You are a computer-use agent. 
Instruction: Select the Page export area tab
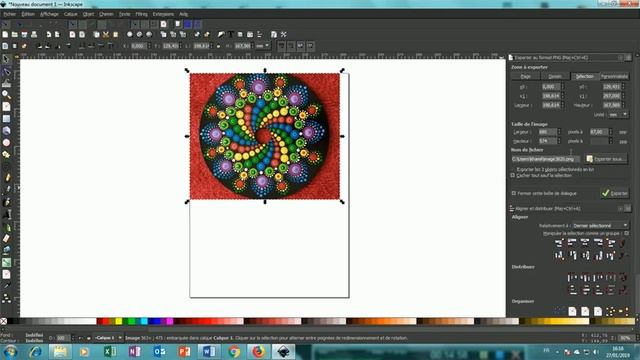click(525, 77)
